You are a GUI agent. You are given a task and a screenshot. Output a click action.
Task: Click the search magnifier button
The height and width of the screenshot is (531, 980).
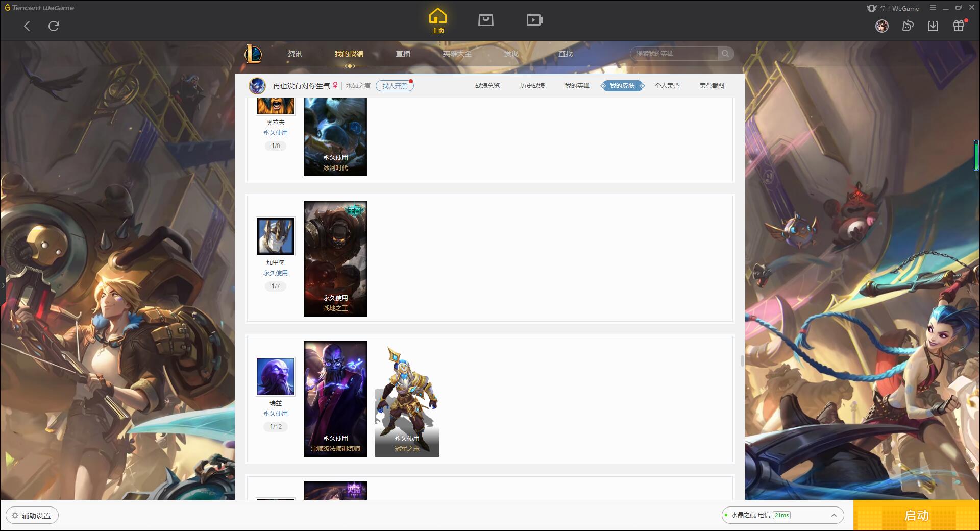coord(725,54)
